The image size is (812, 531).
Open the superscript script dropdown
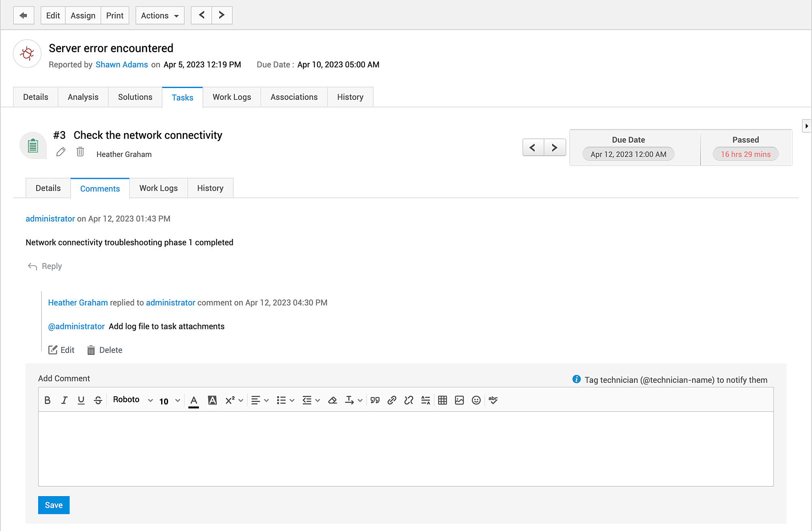click(x=234, y=400)
